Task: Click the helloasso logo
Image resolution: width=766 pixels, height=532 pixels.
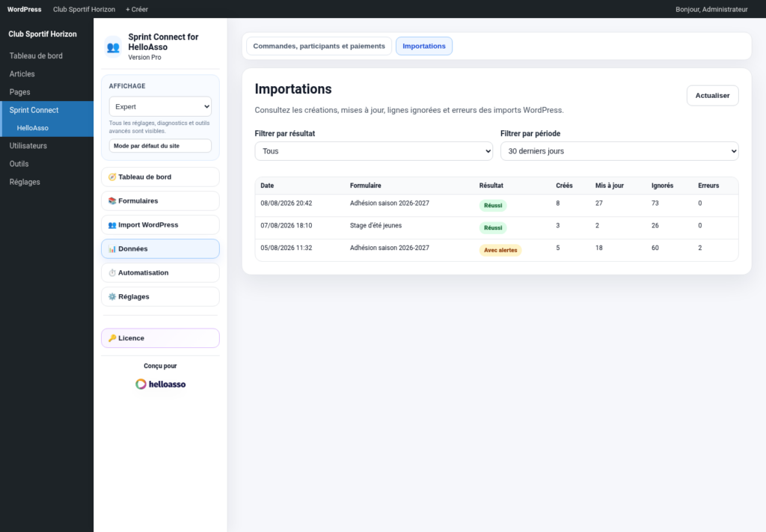Action: (160, 384)
